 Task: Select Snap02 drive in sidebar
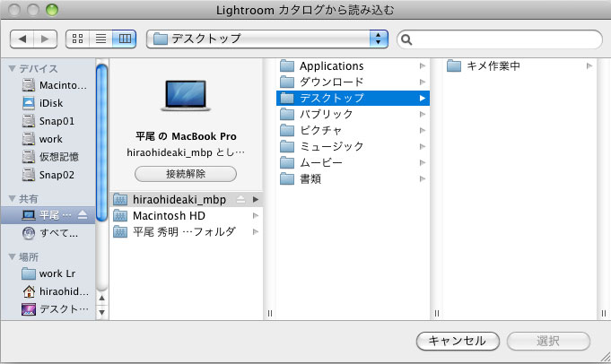(x=48, y=175)
